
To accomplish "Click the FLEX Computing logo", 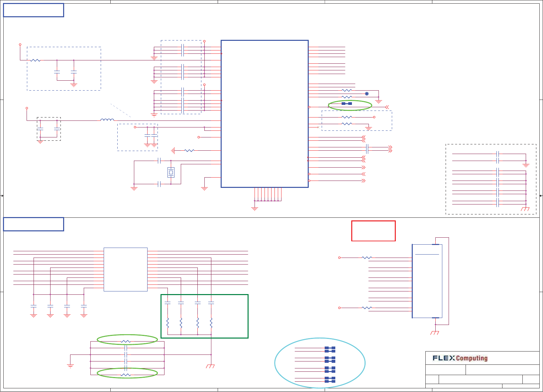I will point(460,358).
